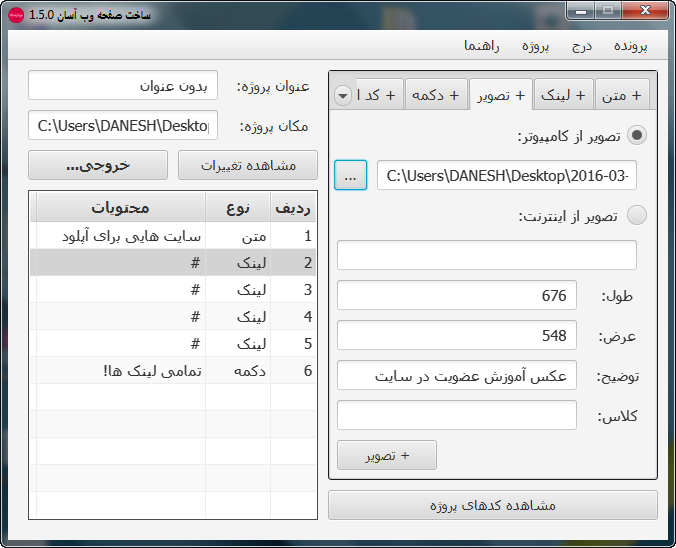Click the خروجی... export button
The height and width of the screenshot is (548, 676).
(98, 165)
